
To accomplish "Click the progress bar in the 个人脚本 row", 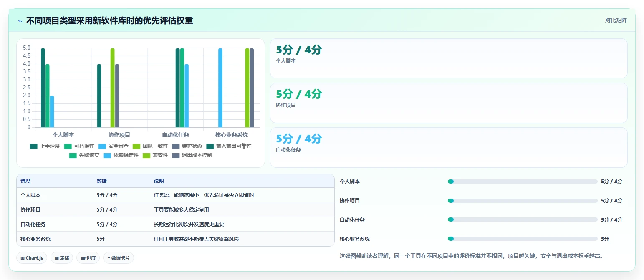I will click(x=523, y=182).
